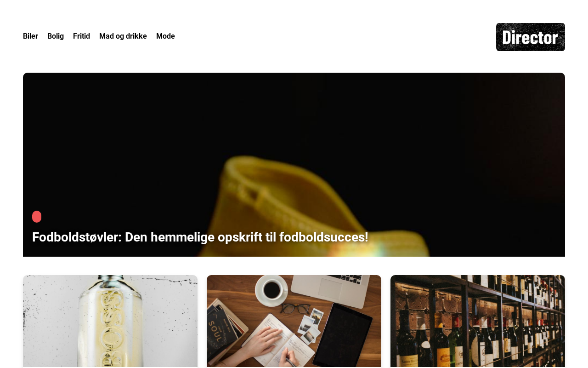Click the Director logo
This screenshot has height=368, width=588.
531,37
